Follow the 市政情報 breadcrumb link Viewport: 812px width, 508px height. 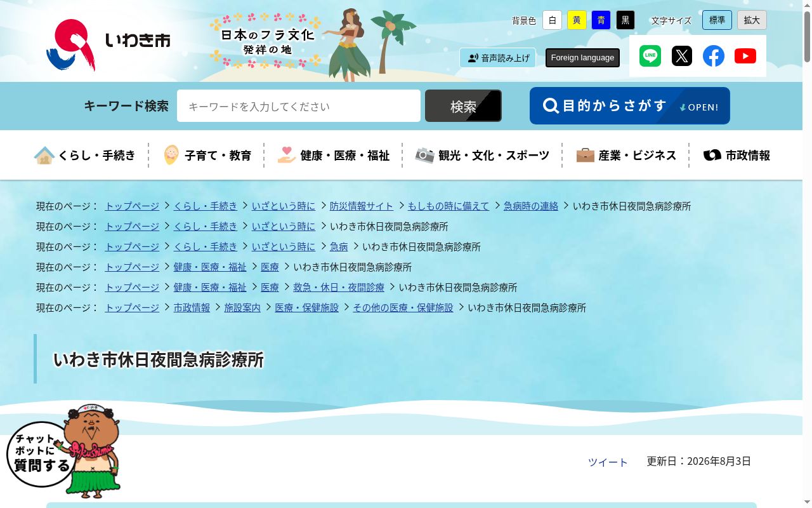click(x=192, y=307)
